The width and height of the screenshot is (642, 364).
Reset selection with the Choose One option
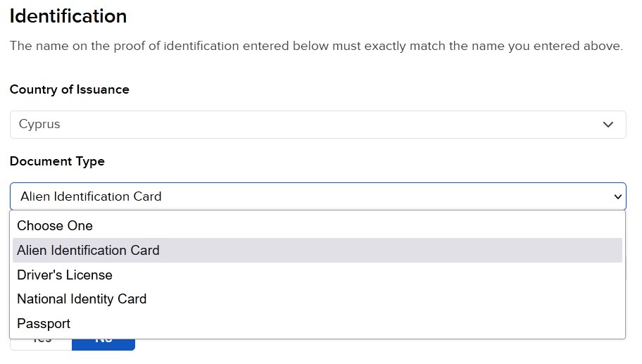pos(55,226)
